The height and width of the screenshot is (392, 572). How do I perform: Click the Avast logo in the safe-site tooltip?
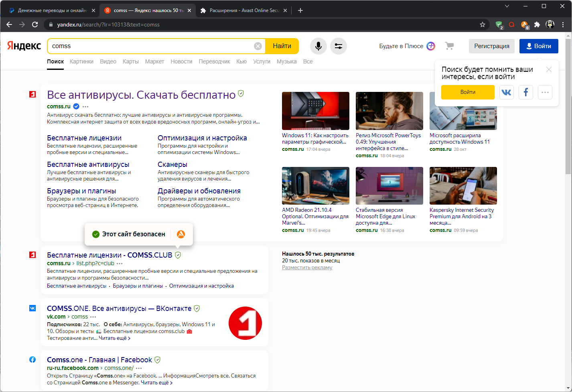181,234
